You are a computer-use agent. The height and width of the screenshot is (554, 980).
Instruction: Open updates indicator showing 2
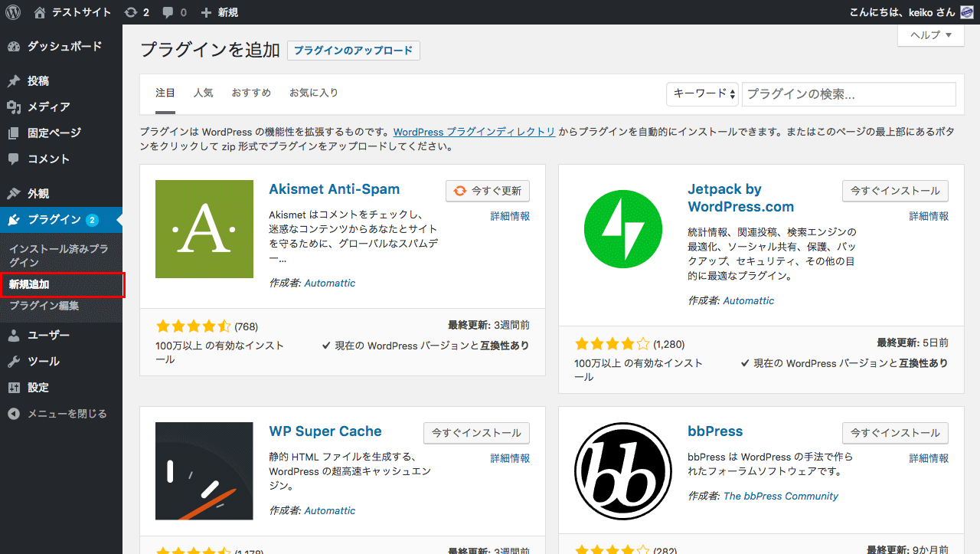click(136, 12)
